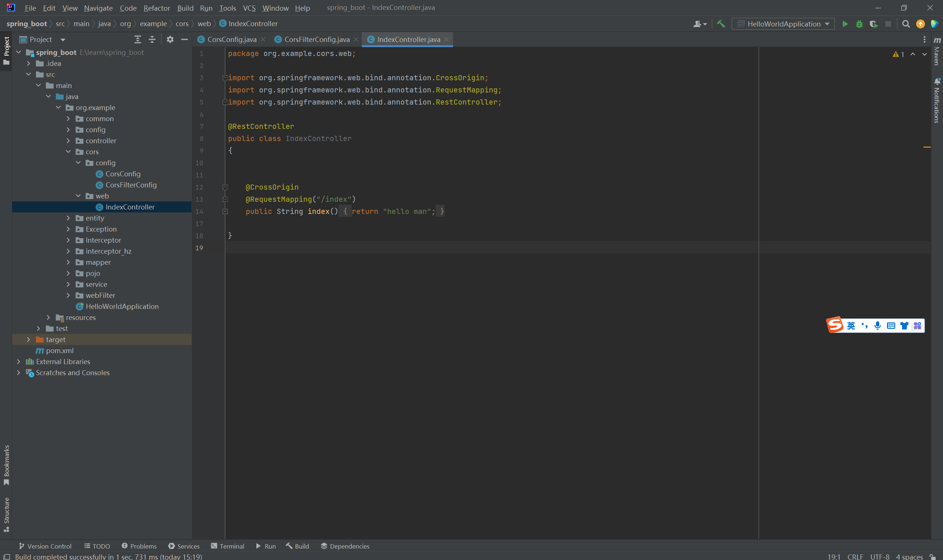Screen dimensions: 943x560
Task: Run HelloWorldApplication with green play button
Action: pos(845,24)
